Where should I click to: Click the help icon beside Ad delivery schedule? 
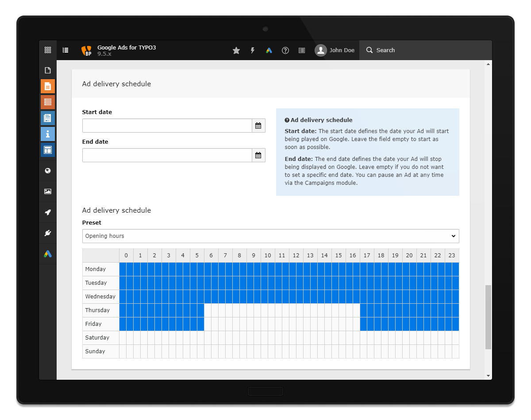pos(287,120)
